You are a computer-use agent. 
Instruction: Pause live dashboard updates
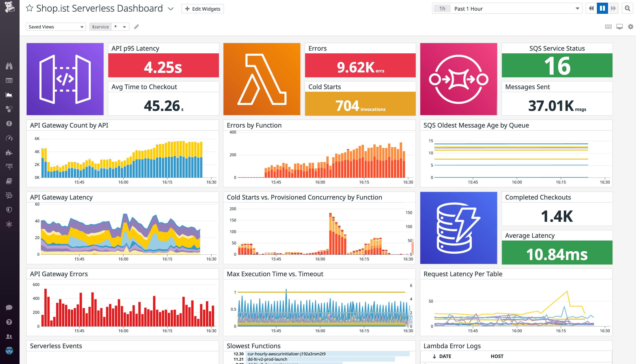(x=602, y=8)
